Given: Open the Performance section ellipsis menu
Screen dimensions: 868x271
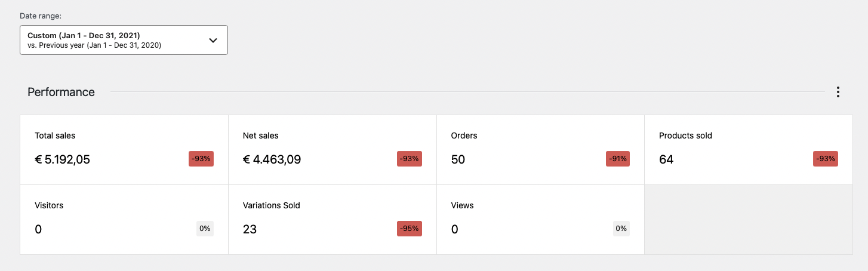Looking at the screenshot, I should point(838,92).
